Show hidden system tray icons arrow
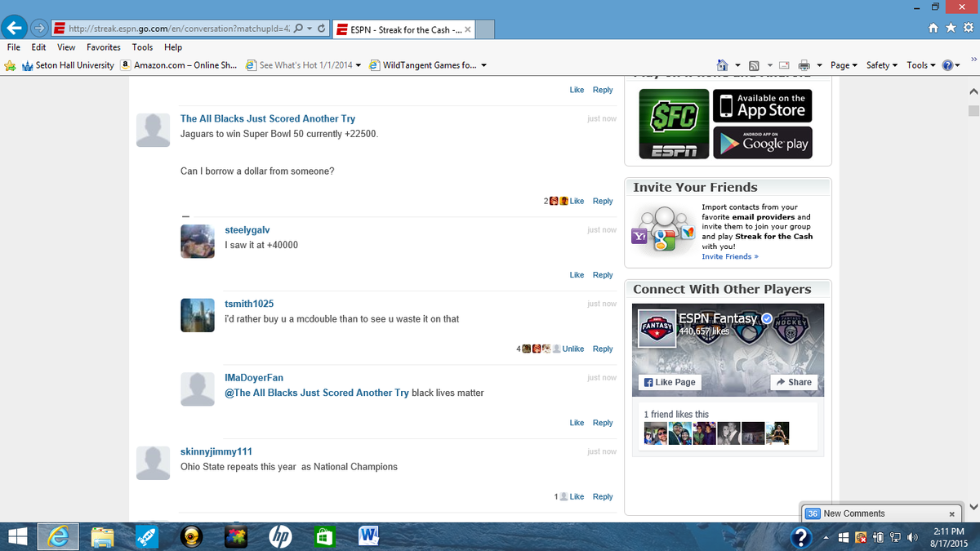980x551 pixels. (824, 537)
